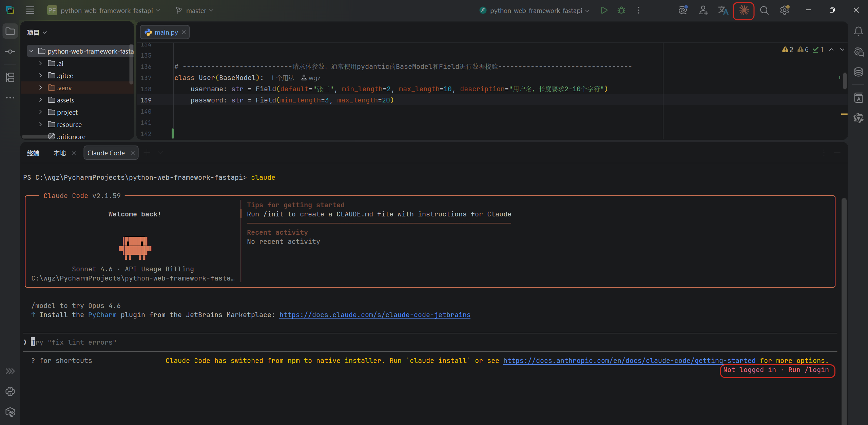Open IDE settings gear
Screen dimensions: 868x425
point(785,10)
